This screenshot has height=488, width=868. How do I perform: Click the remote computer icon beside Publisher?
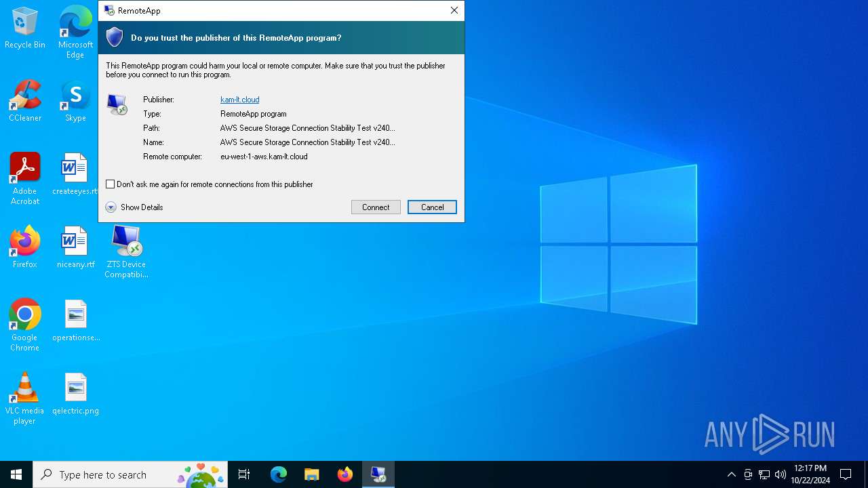point(117,104)
